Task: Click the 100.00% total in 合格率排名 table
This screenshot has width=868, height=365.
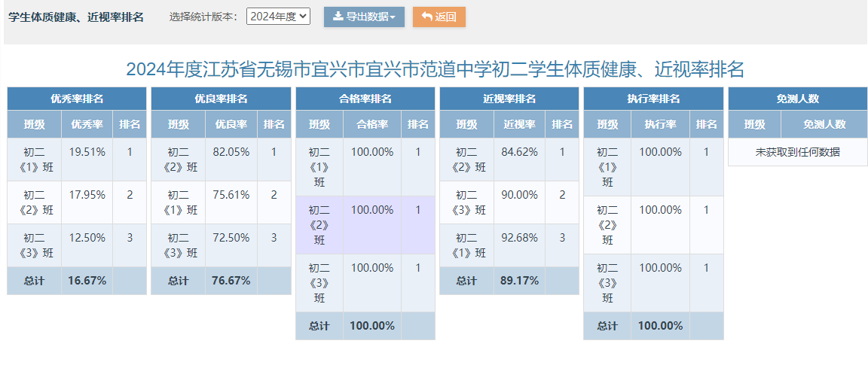Action: point(372,326)
